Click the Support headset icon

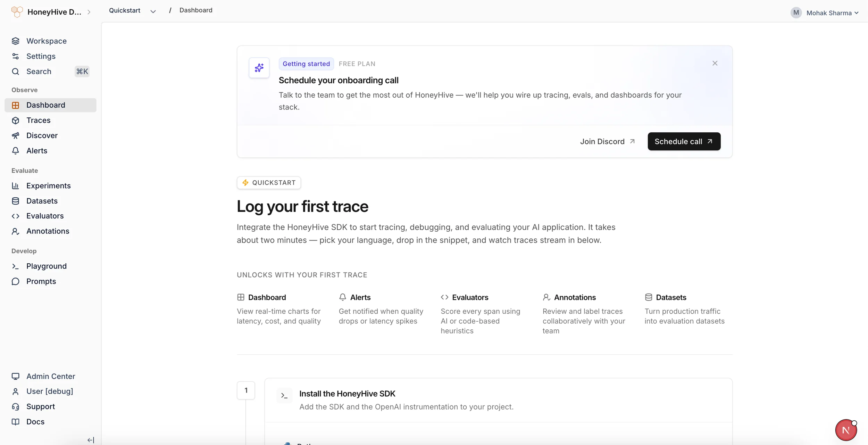(x=16, y=406)
